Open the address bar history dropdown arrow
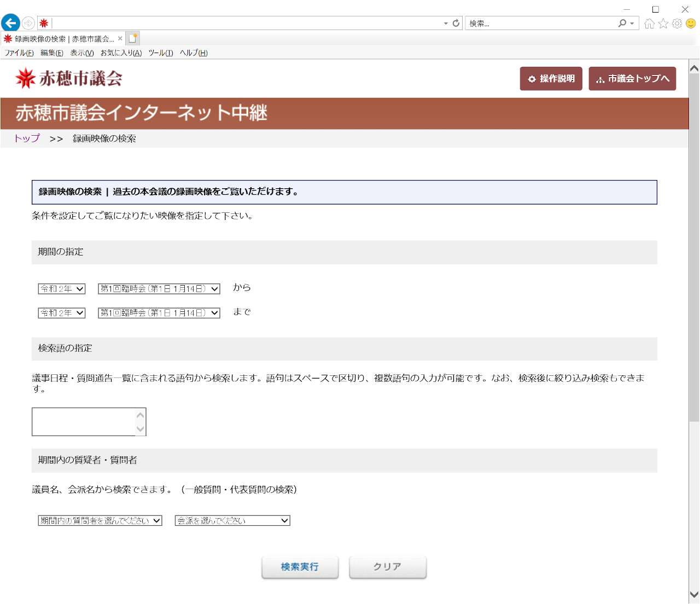This screenshot has height=604, width=700. [x=446, y=24]
